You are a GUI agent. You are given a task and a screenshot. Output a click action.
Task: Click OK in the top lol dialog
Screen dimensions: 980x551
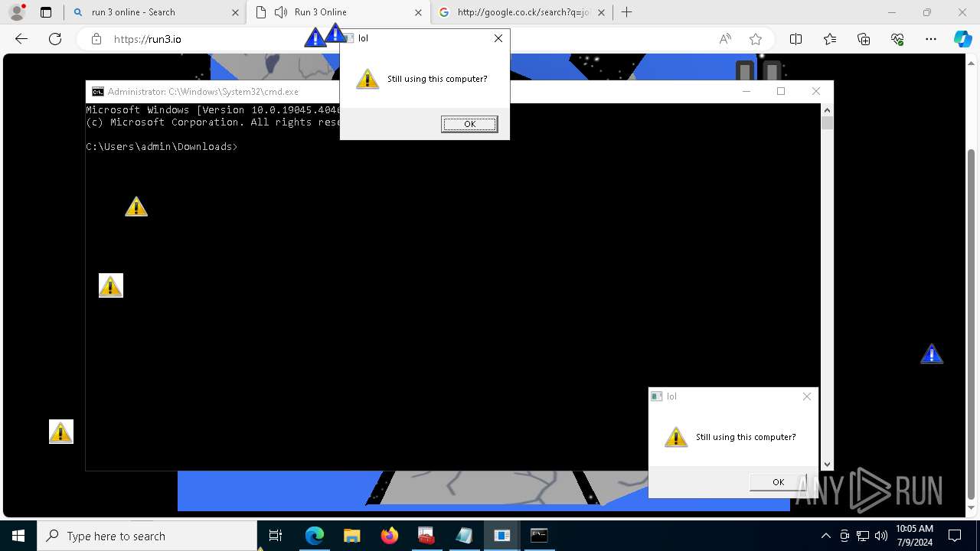point(469,124)
